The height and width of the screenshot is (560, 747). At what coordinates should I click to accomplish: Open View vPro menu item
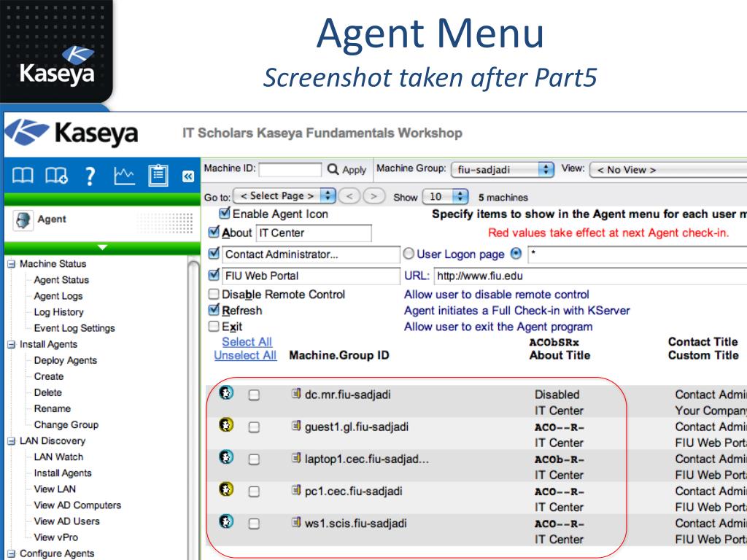55,537
